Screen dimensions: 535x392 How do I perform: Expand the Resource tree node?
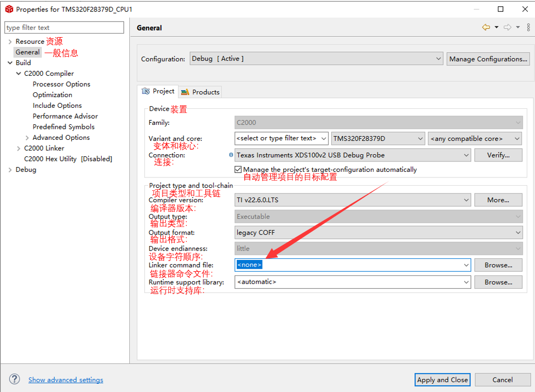pyautogui.click(x=10, y=42)
